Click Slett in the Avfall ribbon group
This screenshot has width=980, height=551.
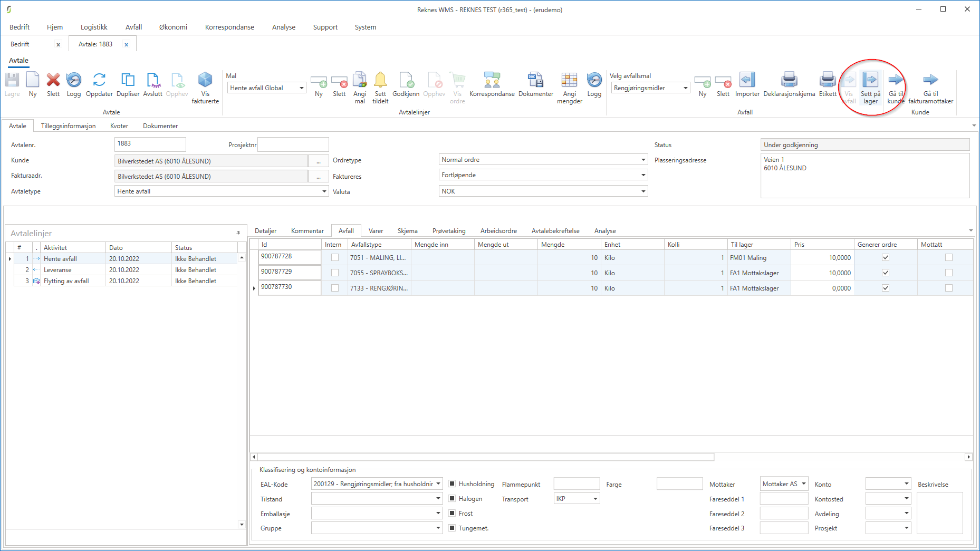click(x=723, y=85)
